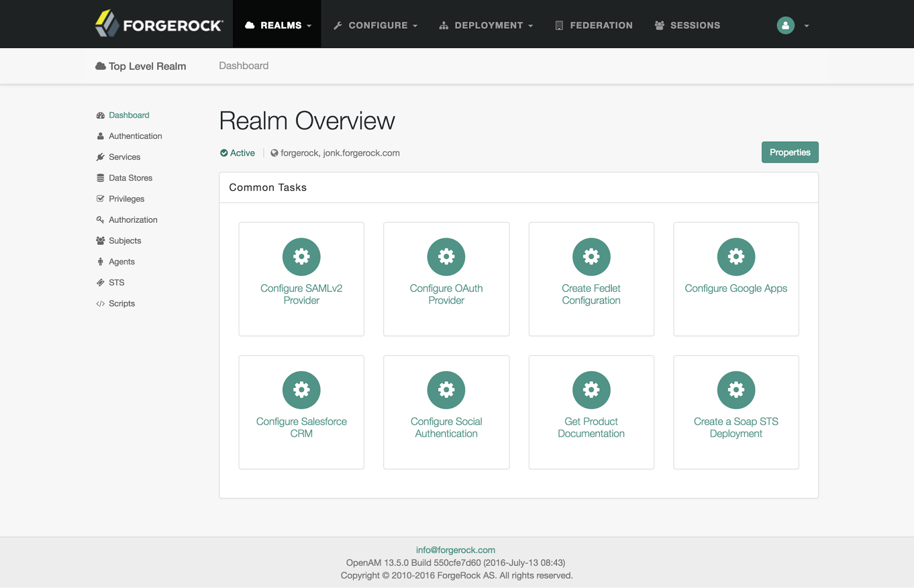Click the gear icon for Create Fedlet Configuration

(x=591, y=257)
